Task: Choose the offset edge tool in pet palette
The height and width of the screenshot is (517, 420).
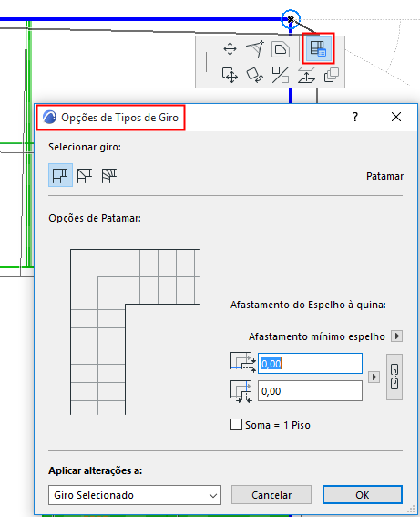Action: [x=255, y=49]
